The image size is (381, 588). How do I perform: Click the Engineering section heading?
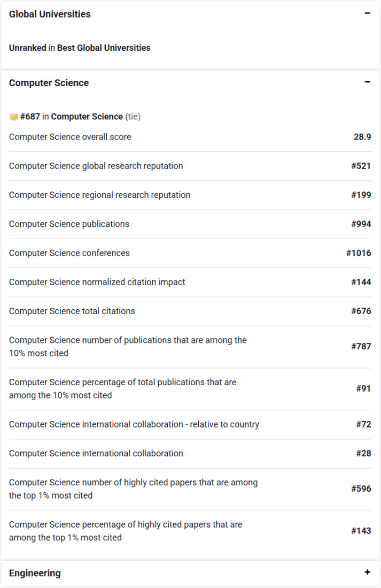point(35,573)
